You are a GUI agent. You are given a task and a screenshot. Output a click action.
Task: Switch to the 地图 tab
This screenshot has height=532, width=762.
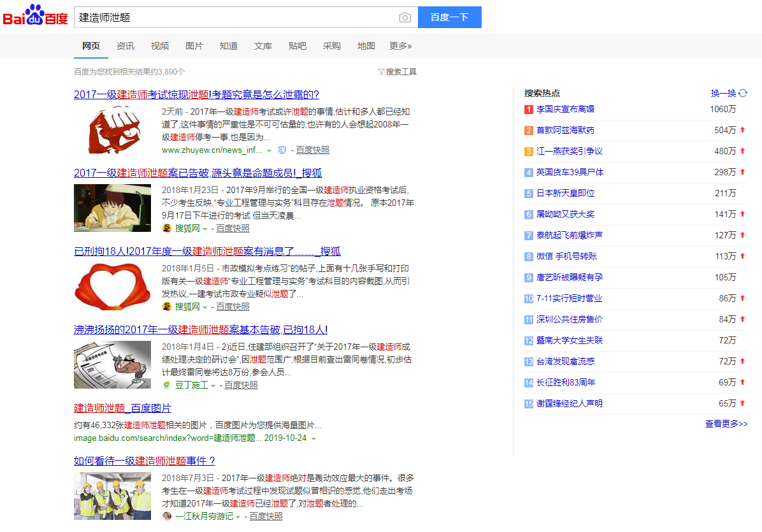pos(366,46)
